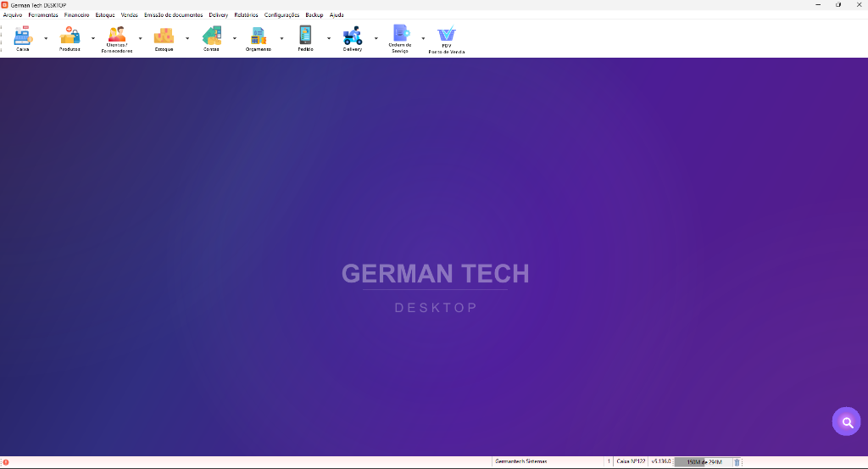This screenshot has width=868, height=469.
Task: Click version v5.136.0 in the status bar
Action: tap(661, 461)
